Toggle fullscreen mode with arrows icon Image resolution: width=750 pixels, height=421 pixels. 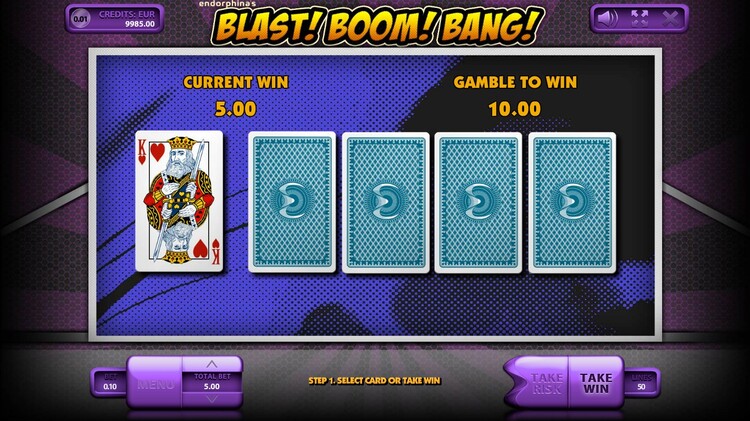click(640, 19)
